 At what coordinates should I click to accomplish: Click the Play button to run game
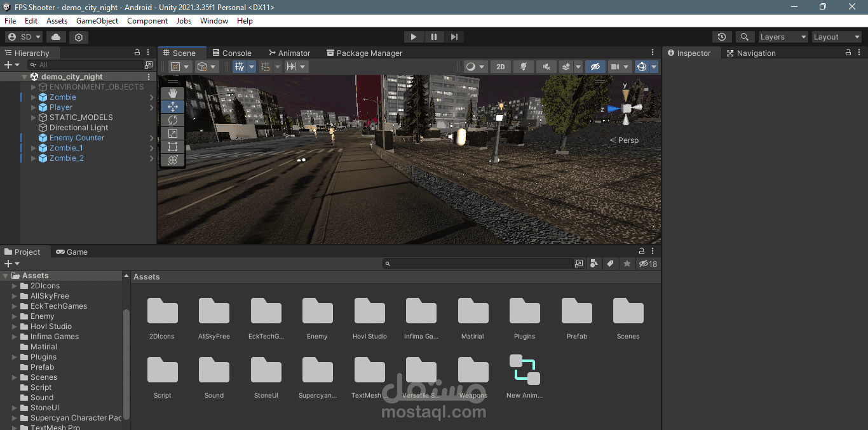click(413, 37)
